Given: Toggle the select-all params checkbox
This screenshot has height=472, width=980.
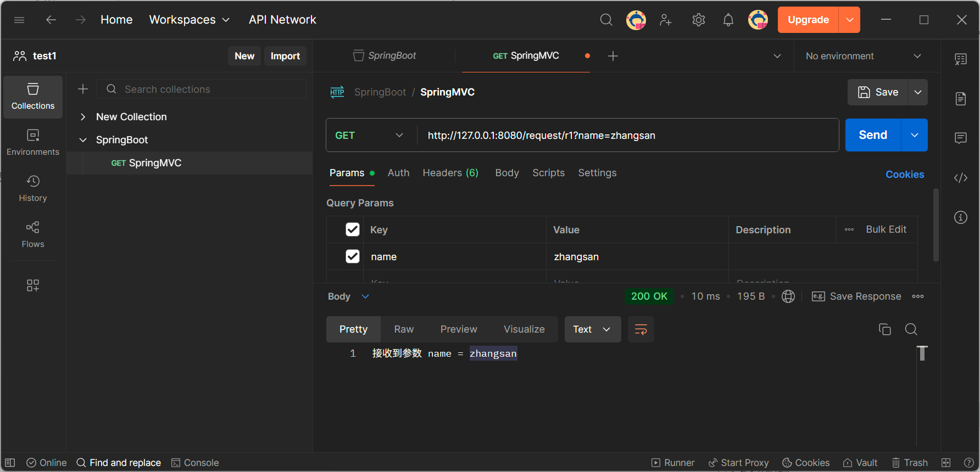Looking at the screenshot, I should (x=353, y=229).
